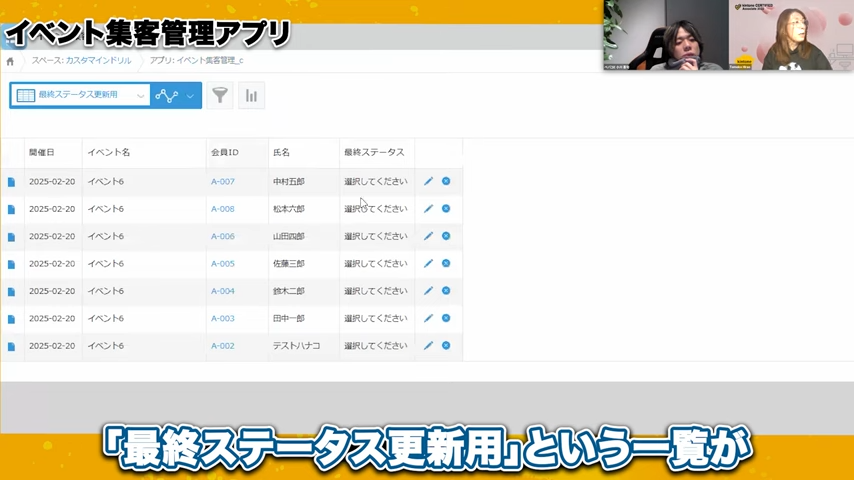Expand the chevron beside the graph icon
Viewport: 854px width, 480px height.
(x=190, y=96)
